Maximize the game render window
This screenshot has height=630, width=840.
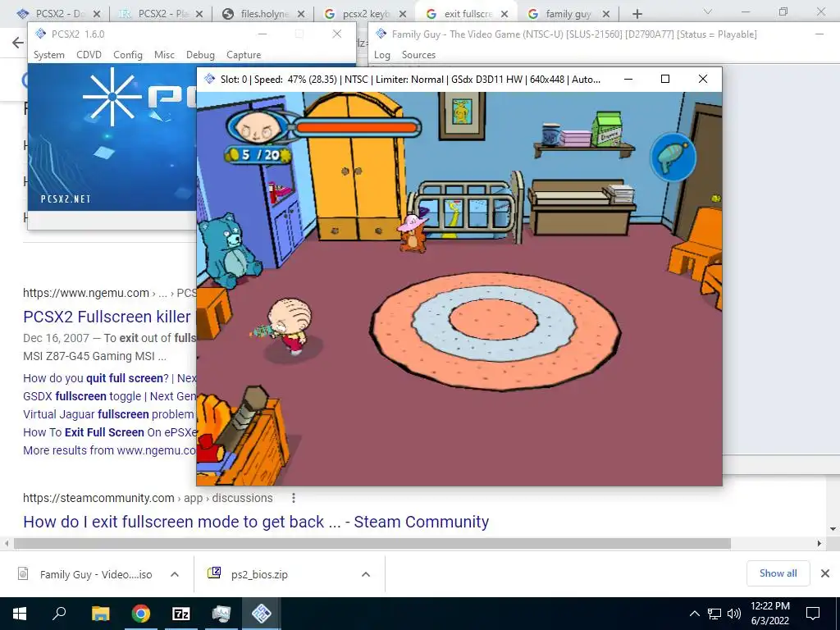(665, 79)
